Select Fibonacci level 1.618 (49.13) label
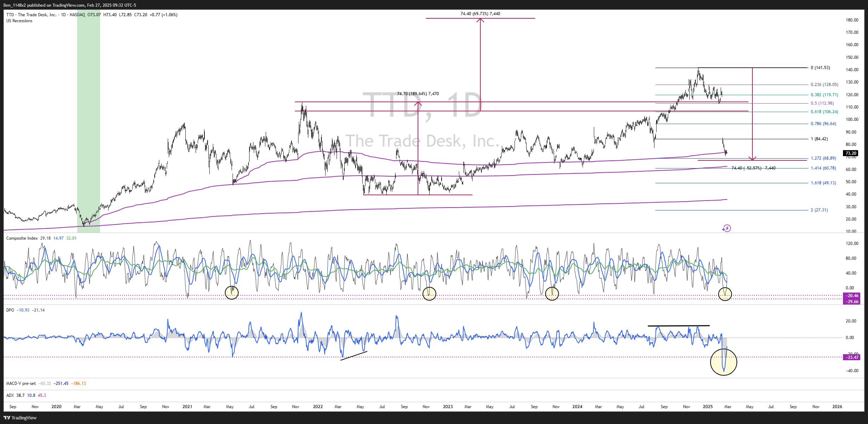This screenshot has height=424, width=868. [823, 183]
